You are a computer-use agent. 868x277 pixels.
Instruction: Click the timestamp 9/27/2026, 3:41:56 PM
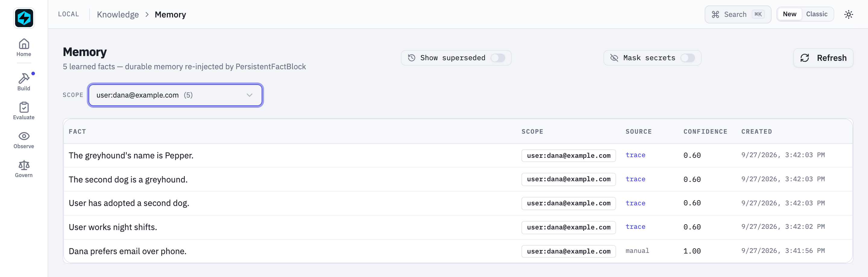[x=783, y=251]
